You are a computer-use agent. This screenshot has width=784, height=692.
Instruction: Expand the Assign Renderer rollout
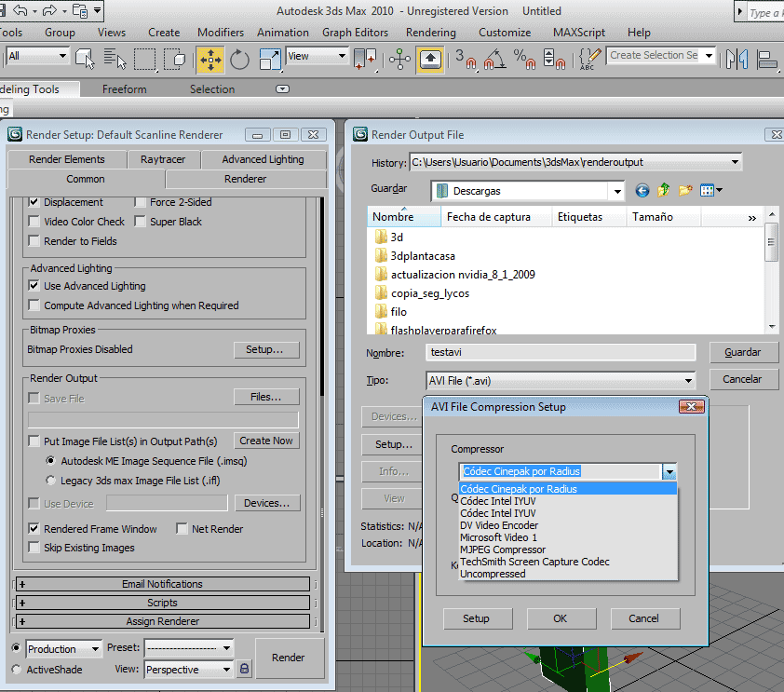[163, 621]
